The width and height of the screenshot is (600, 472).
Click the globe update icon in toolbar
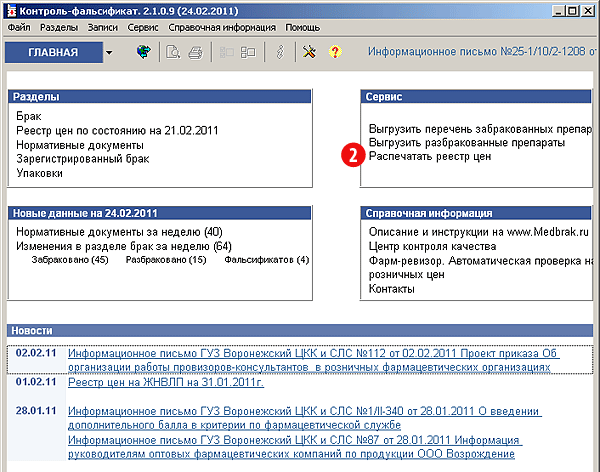[143, 52]
